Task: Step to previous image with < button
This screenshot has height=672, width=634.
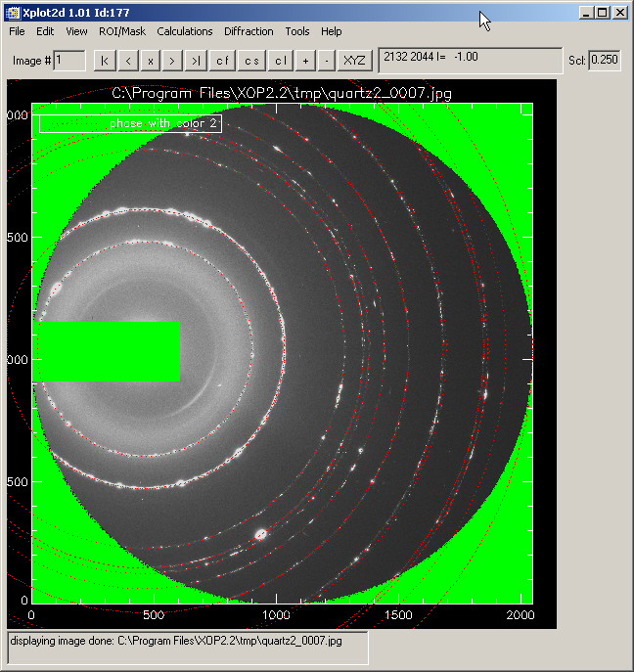Action: (128, 61)
